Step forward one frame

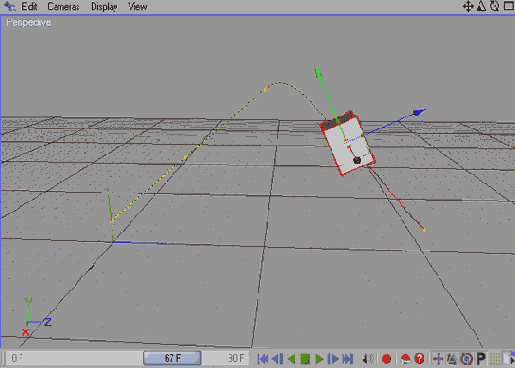point(333,359)
